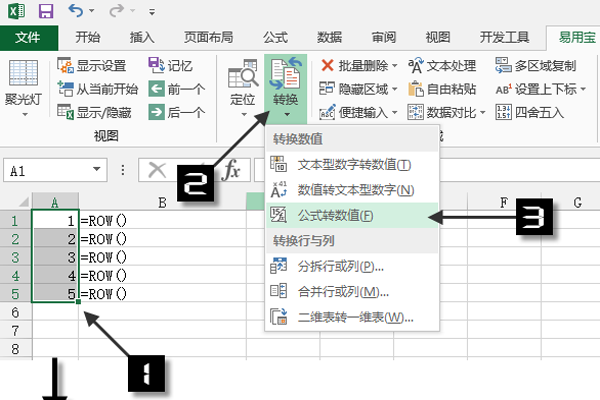Click the Save icon in quick access toolbar
Viewport: 600px width, 400px height.
point(46,12)
